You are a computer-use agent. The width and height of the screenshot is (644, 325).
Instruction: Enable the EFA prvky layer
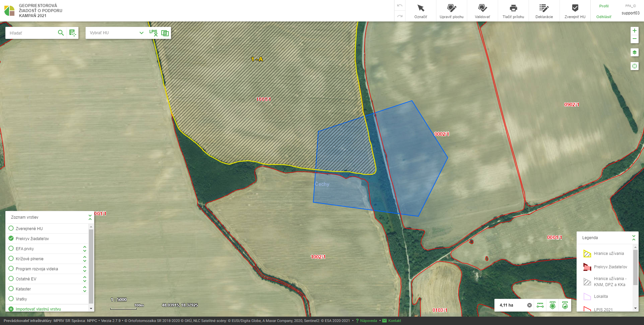pos(11,249)
